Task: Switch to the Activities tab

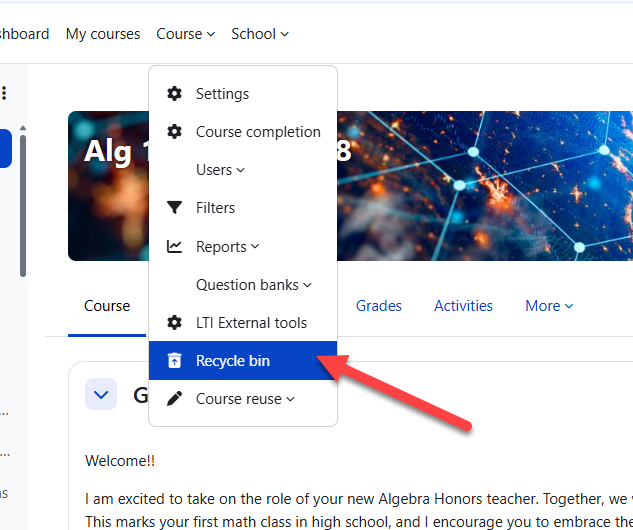Action: click(x=463, y=306)
